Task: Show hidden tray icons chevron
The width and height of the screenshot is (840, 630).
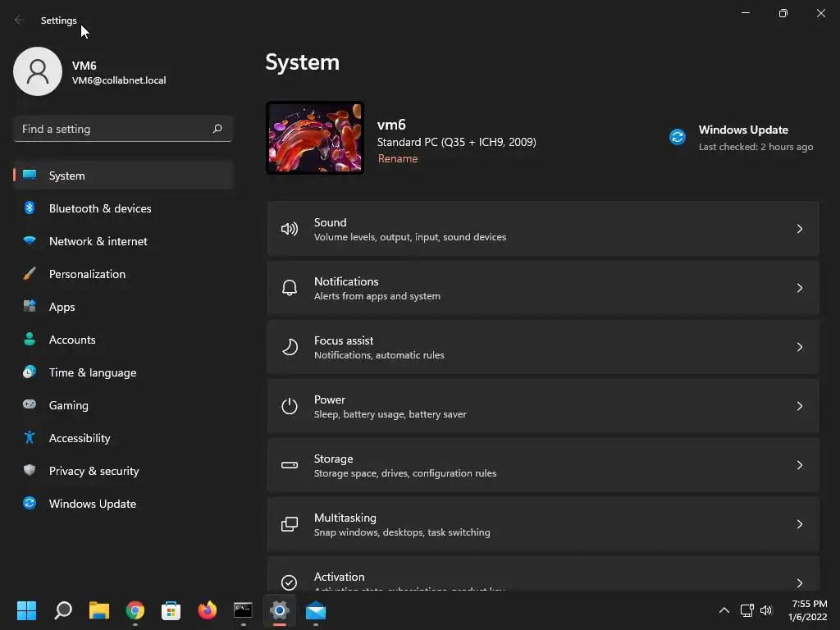Action: 724,610
